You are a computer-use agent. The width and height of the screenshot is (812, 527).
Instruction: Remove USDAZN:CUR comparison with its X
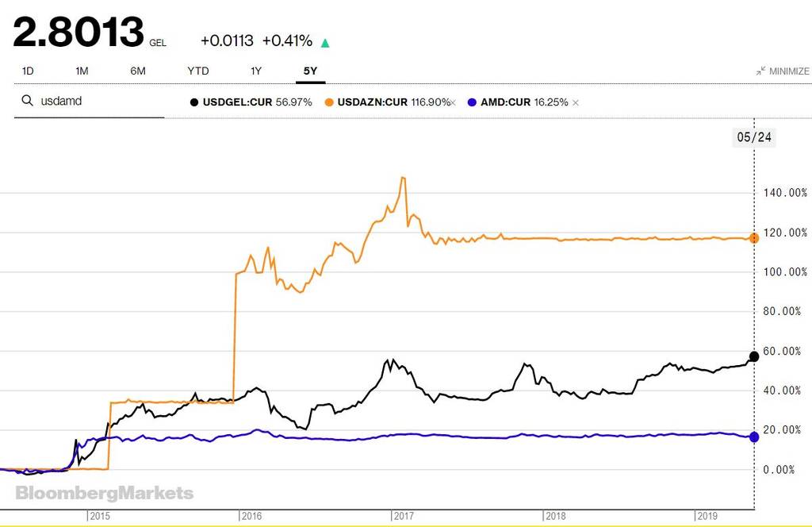point(454,102)
